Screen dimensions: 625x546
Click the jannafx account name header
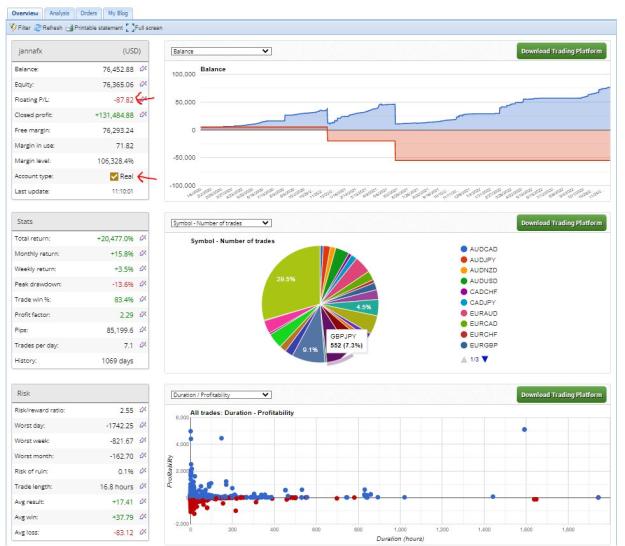pos(30,51)
